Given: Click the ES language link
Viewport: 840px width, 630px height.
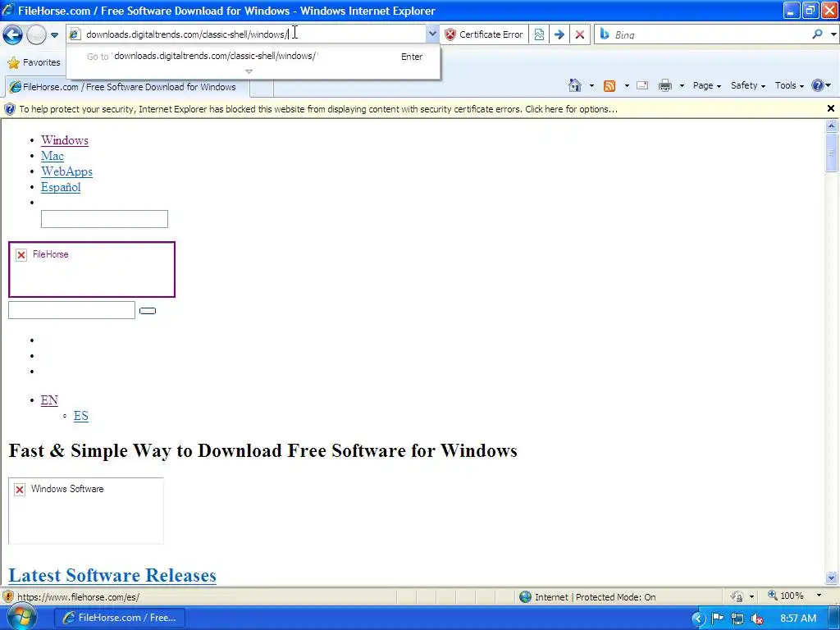Looking at the screenshot, I should pyautogui.click(x=81, y=416).
